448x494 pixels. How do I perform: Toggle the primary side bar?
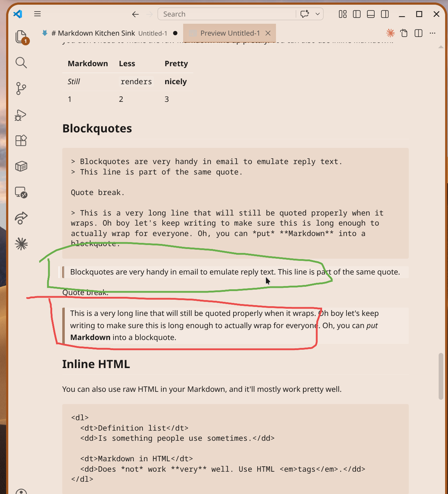point(357,14)
